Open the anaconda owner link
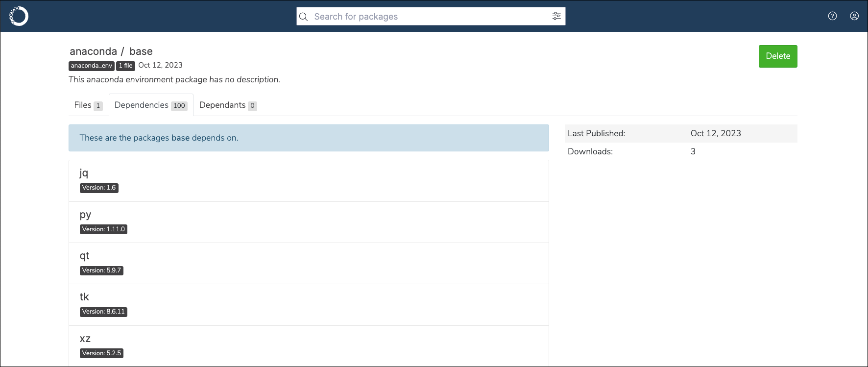 point(93,51)
